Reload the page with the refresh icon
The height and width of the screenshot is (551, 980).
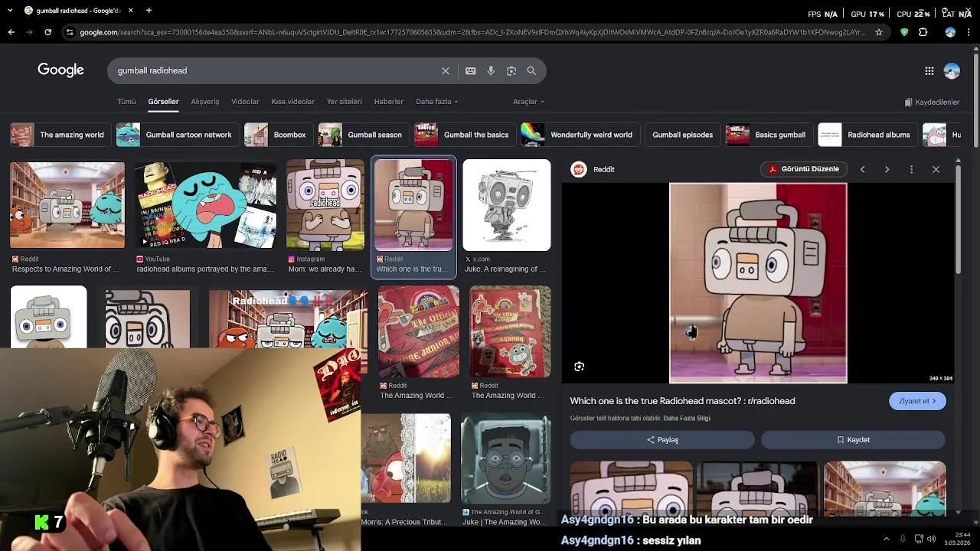click(x=47, y=32)
